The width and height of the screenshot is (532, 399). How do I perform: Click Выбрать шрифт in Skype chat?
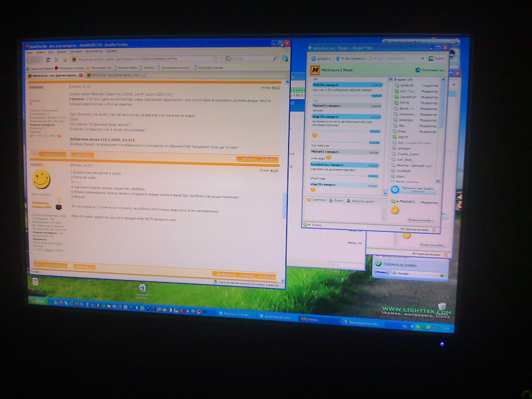360,201
